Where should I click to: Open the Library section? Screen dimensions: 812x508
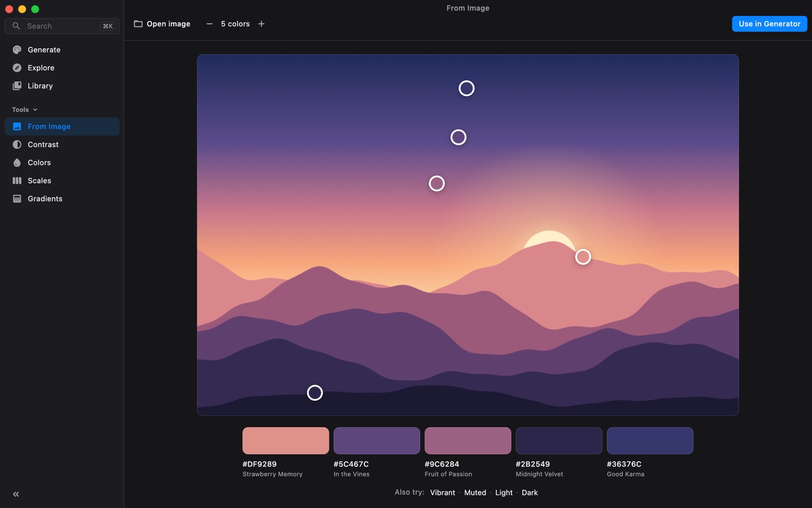62,86
